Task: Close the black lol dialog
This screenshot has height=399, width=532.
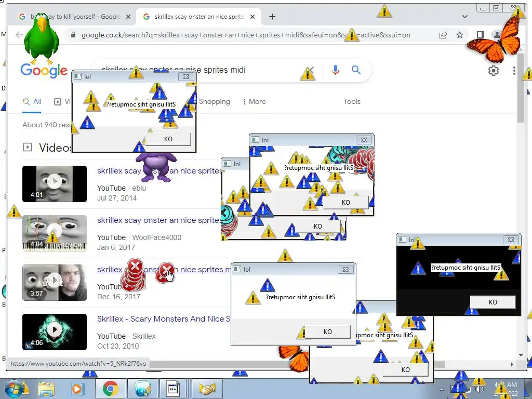Action: [511, 240]
